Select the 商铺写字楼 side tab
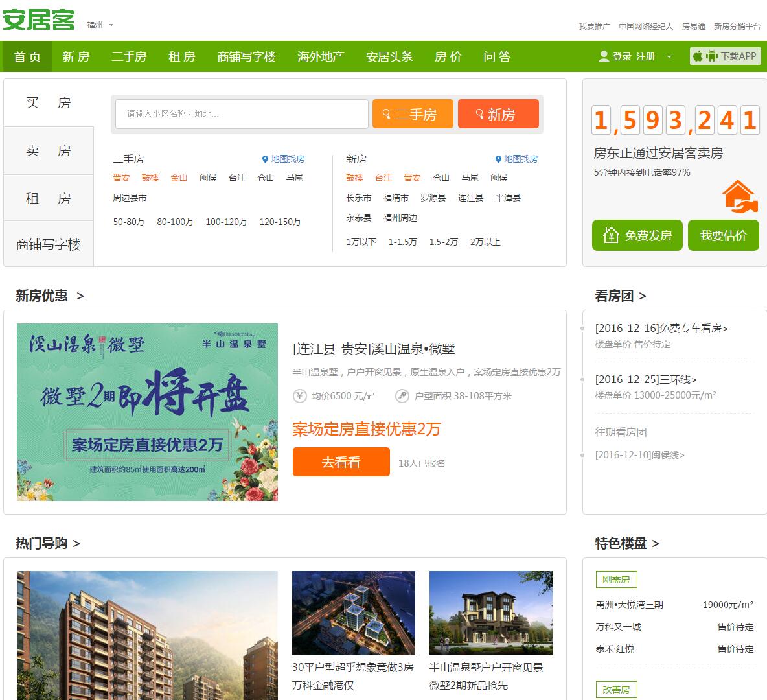 tap(49, 244)
